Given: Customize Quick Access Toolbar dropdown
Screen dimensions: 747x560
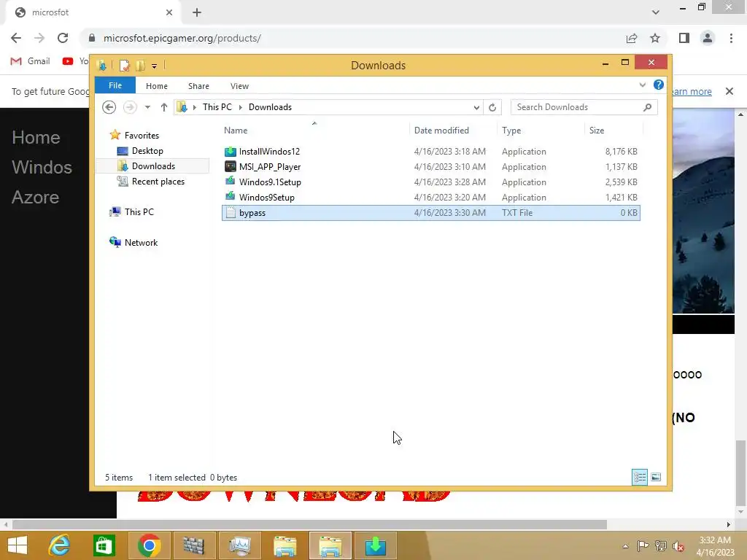Looking at the screenshot, I should pyautogui.click(x=155, y=66).
